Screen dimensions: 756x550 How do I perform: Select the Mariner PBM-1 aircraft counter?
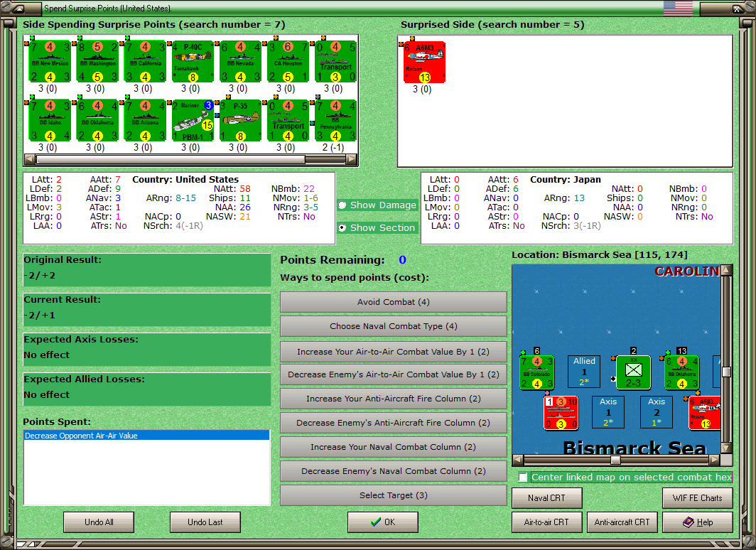(193, 121)
